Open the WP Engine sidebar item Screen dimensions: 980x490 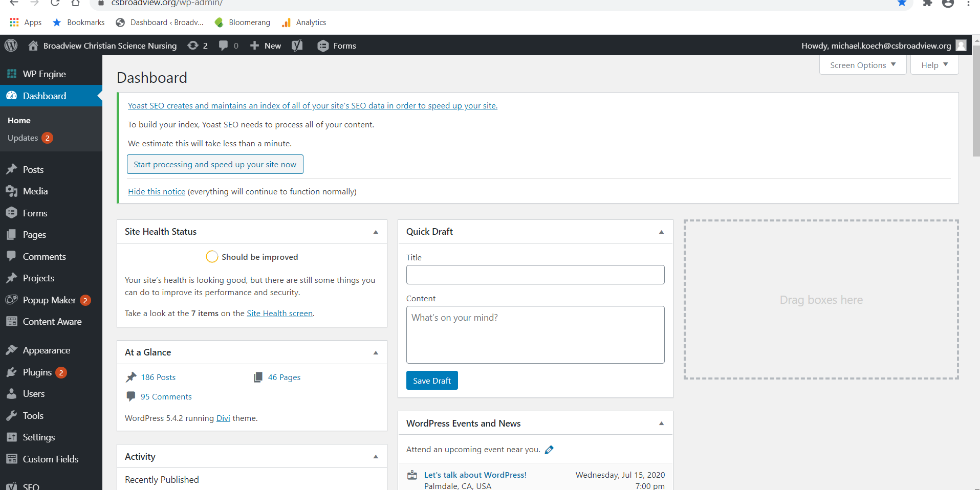[44, 74]
